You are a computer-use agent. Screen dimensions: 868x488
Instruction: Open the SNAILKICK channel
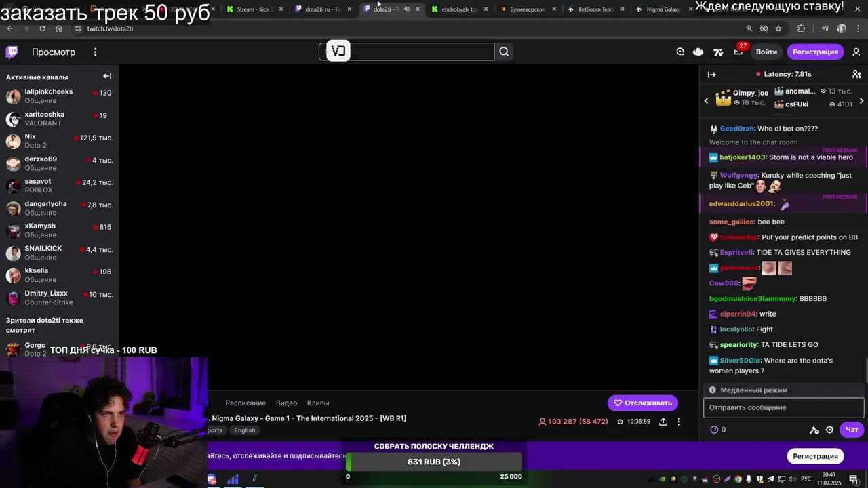point(60,253)
